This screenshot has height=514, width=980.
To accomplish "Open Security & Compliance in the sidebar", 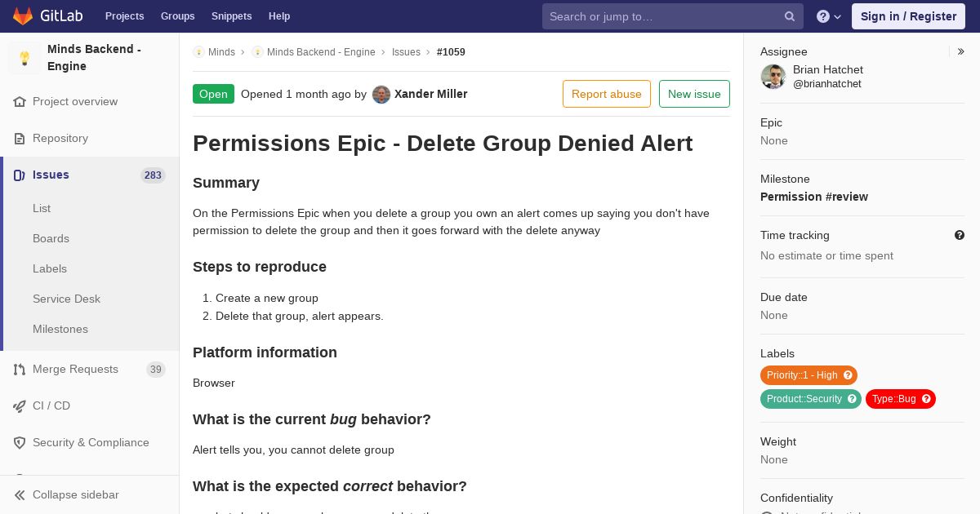I will click(90, 443).
